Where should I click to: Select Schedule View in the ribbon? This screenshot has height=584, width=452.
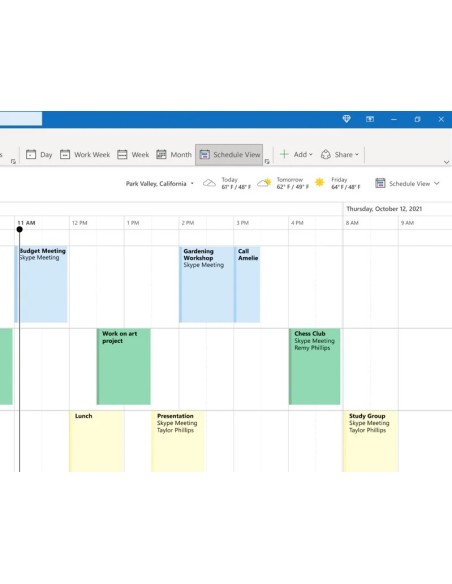(x=229, y=155)
